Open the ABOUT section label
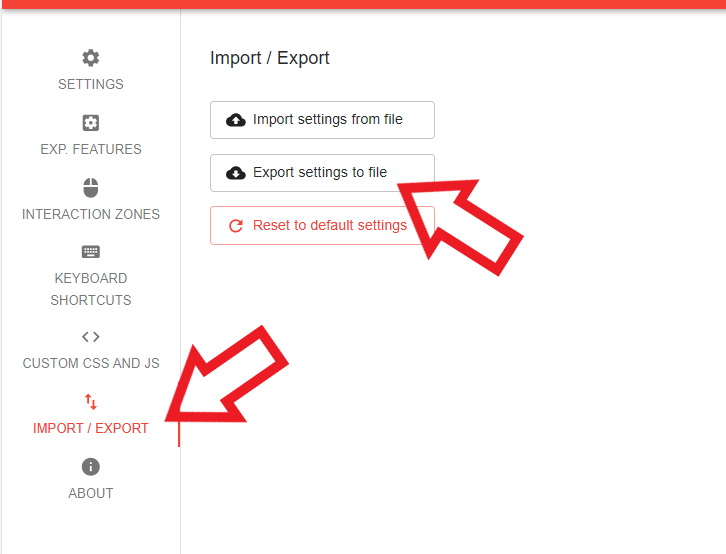This screenshot has width=726, height=554. click(x=91, y=493)
